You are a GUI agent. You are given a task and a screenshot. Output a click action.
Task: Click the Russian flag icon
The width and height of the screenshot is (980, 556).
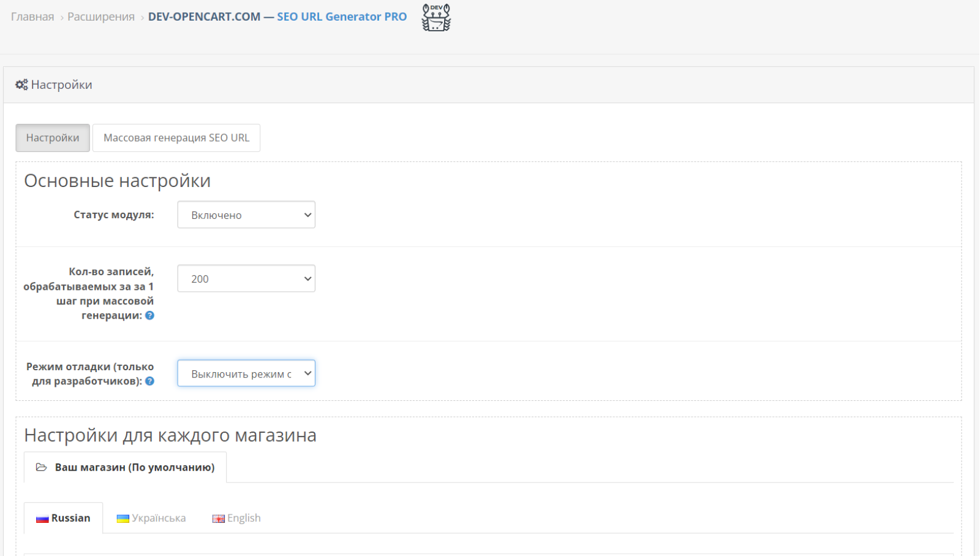coord(42,519)
